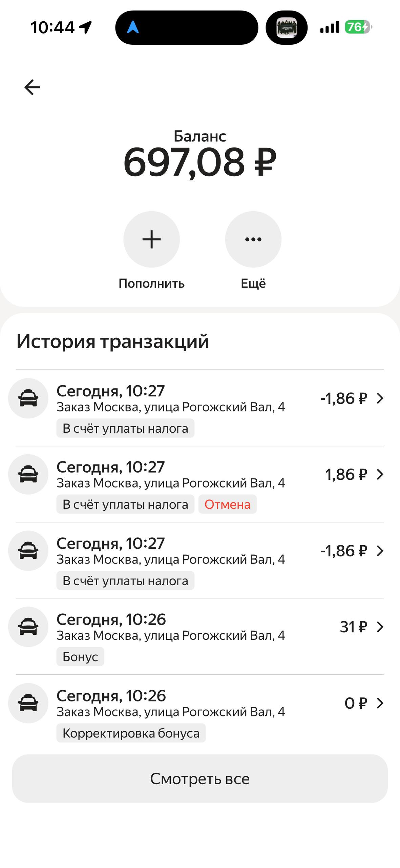Viewport: 400px width, 868px height.
Task: Open the three-dots more options icon
Action: tap(253, 239)
